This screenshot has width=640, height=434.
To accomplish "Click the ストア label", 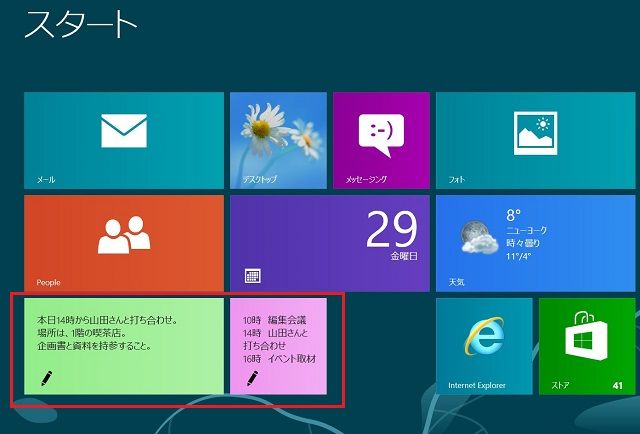I will 560,385.
